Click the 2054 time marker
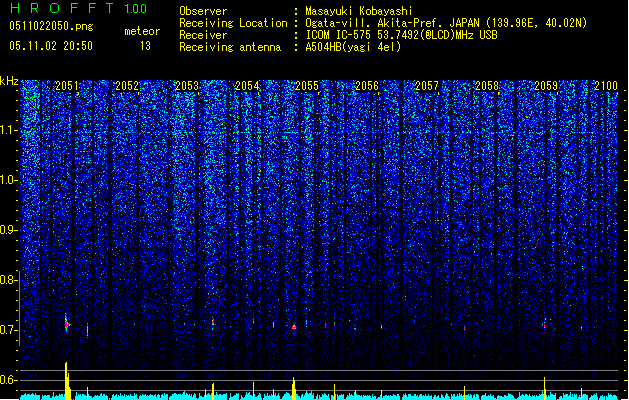 [247, 86]
